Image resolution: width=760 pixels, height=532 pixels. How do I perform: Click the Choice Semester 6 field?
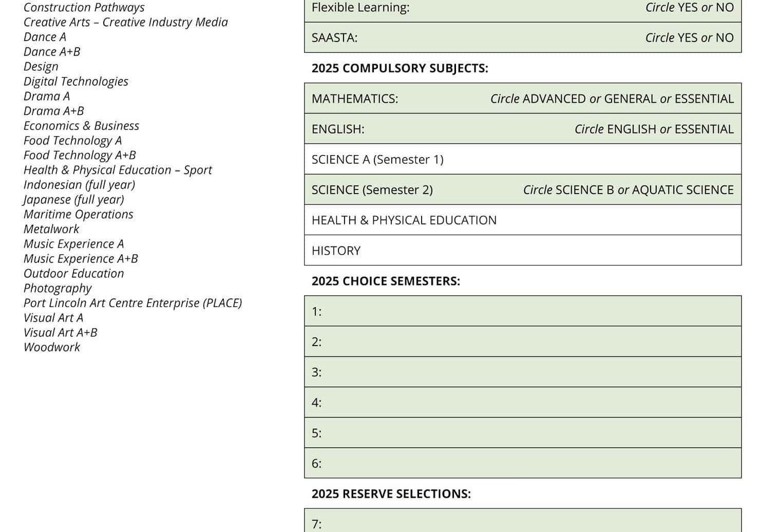point(523,463)
